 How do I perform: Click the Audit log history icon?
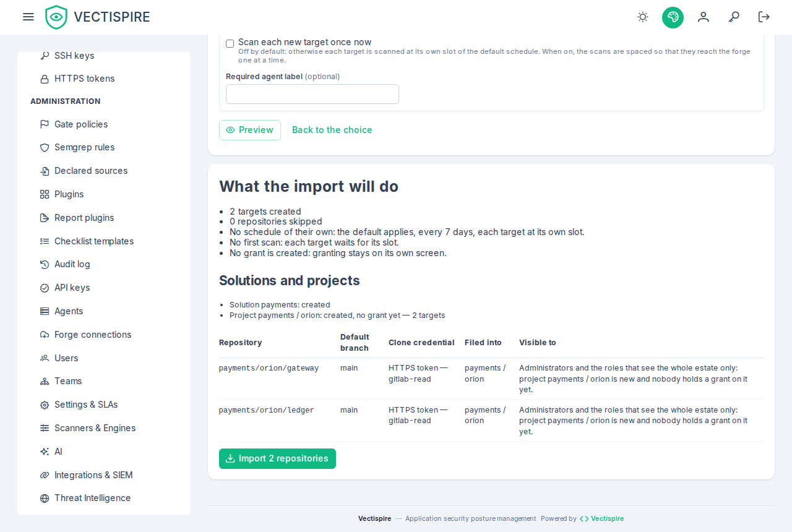[45, 265]
